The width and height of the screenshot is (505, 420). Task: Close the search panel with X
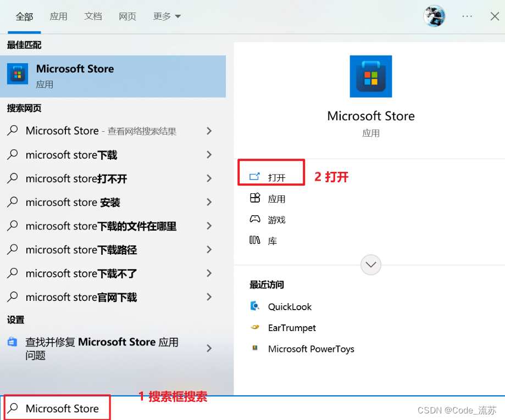(x=495, y=16)
